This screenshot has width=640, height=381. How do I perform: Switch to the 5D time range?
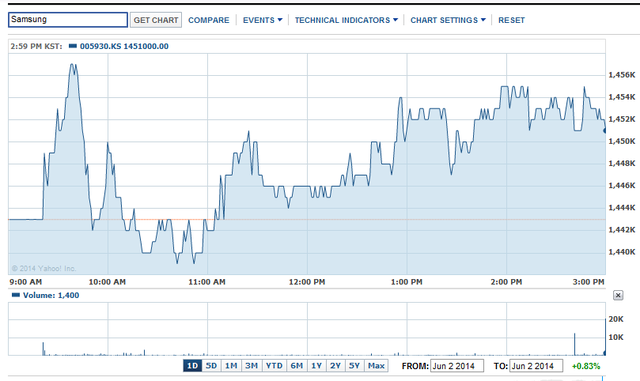211,365
